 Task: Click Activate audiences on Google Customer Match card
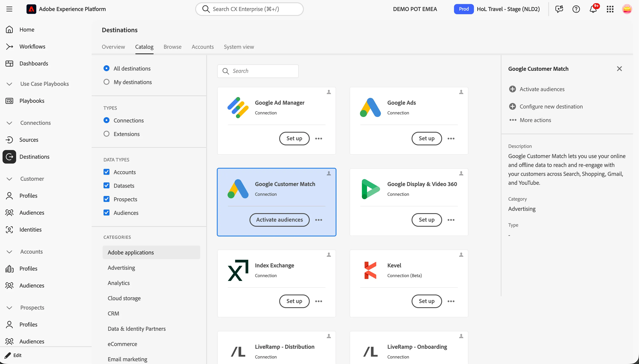click(x=279, y=220)
